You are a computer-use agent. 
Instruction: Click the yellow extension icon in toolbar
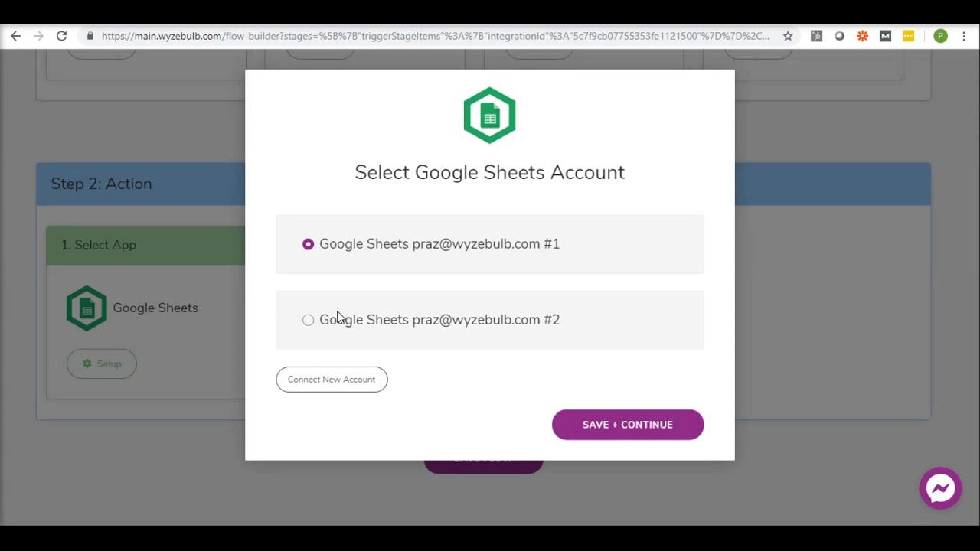[908, 36]
